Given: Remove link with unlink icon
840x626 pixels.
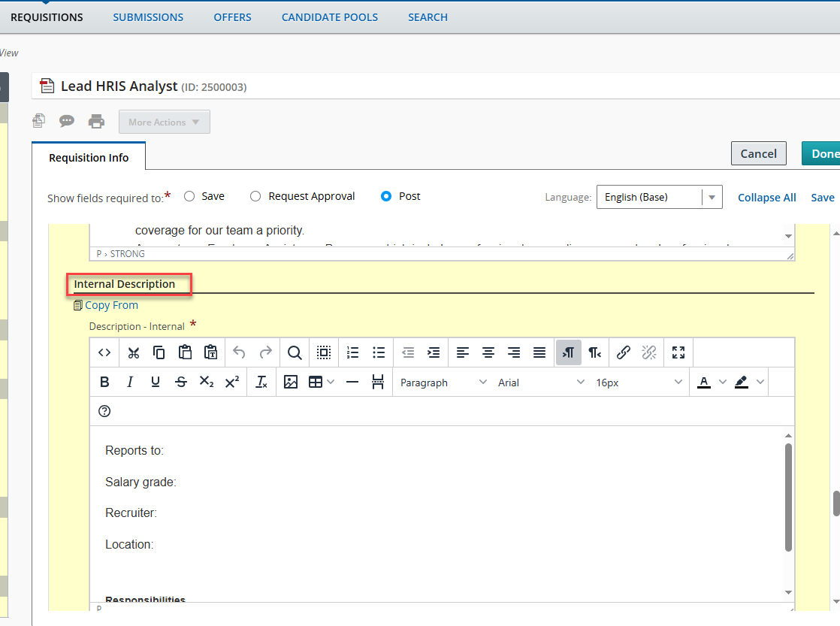Looking at the screenshot, I should 648,352.
